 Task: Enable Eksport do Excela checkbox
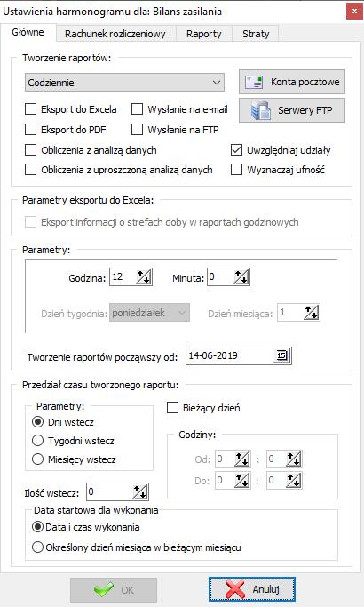coord(30,109)
